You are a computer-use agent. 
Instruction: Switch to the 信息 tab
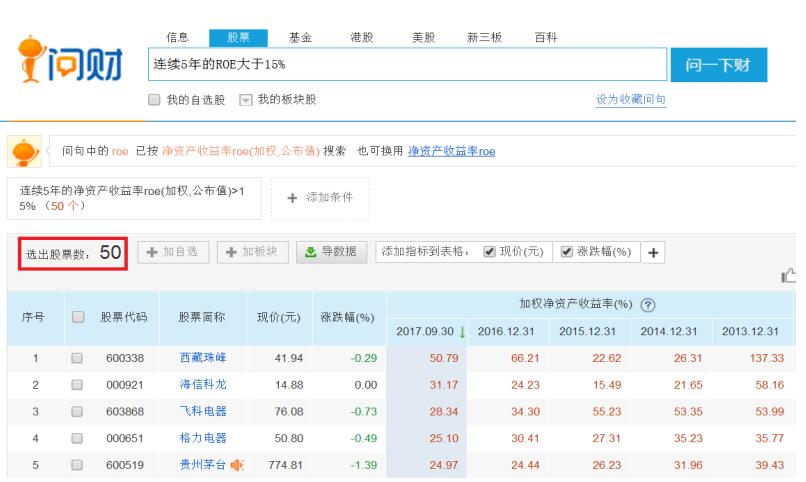178,38
